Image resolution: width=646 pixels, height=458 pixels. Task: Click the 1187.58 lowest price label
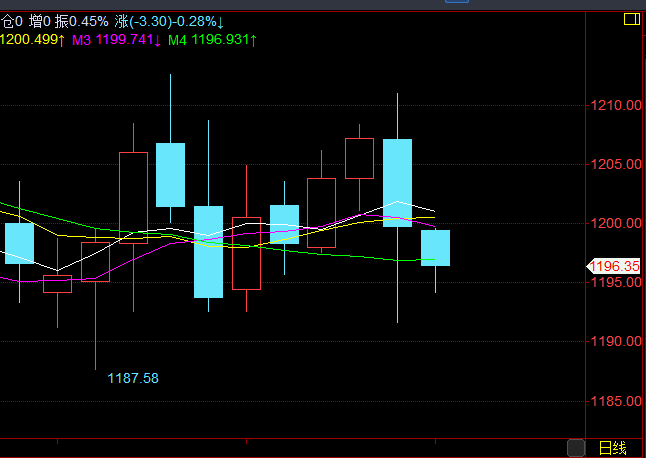(x=133, y=378)
